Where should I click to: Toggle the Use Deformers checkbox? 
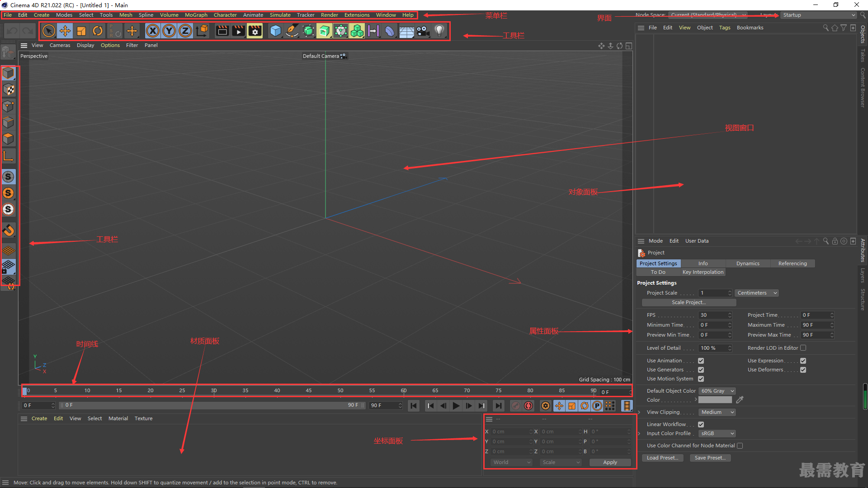[803, 370]
